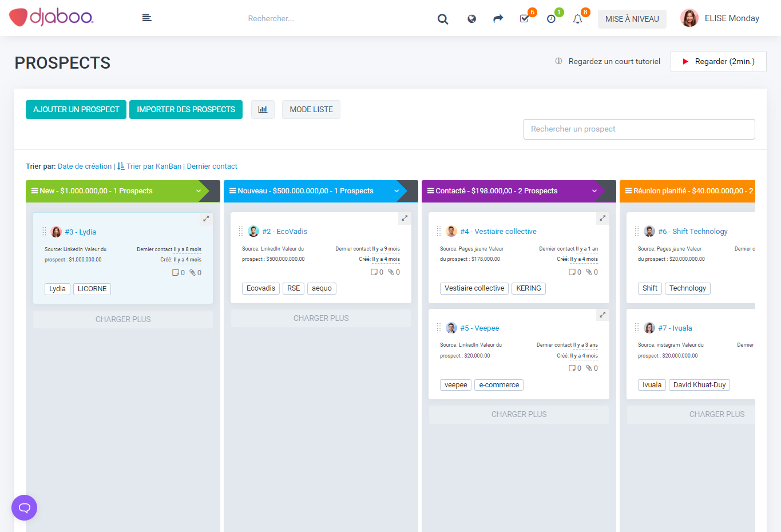Toggle the sidebar menu hamburger icon

pyautogui.click(x=147, y=18)
